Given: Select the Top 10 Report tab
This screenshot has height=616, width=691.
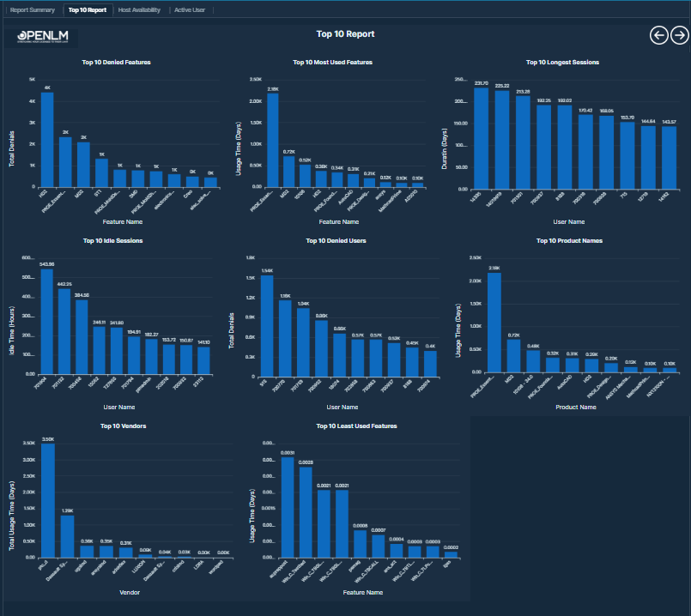Looking at the screenshot, I should coord(88,10).
